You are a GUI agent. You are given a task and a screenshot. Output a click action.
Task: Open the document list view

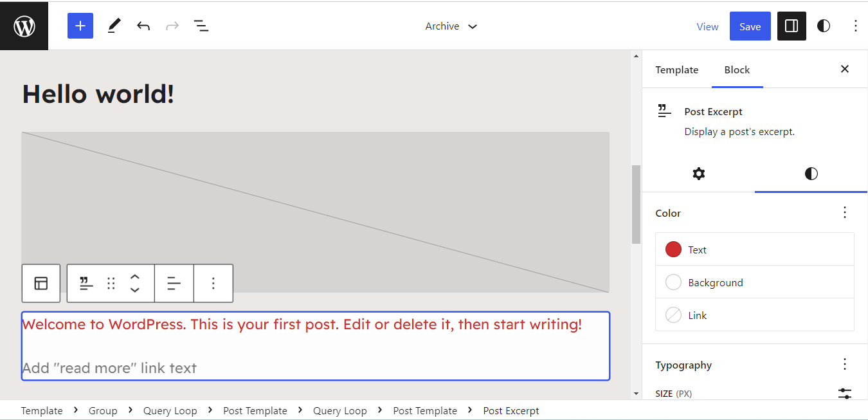coord(201,26)
